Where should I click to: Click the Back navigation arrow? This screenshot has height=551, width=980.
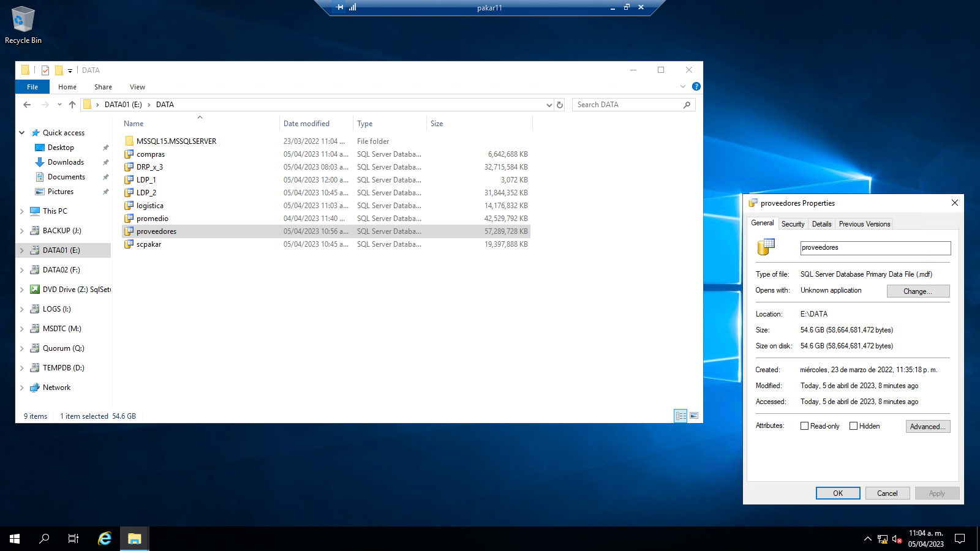(27, 105)
